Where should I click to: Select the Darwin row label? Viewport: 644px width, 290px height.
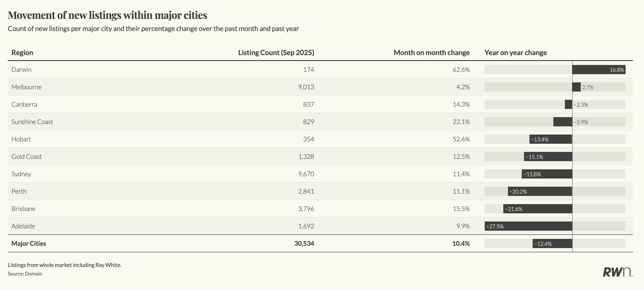pos(22,70)
